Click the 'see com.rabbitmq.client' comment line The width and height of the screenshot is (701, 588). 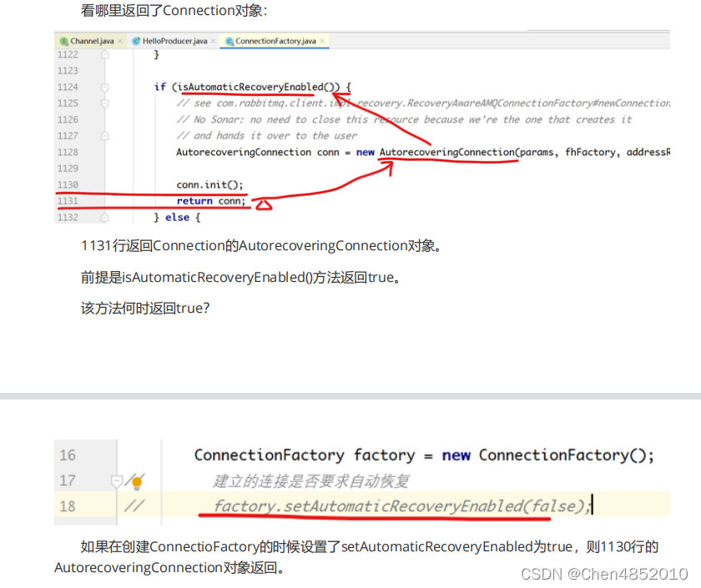coord(423,103)
